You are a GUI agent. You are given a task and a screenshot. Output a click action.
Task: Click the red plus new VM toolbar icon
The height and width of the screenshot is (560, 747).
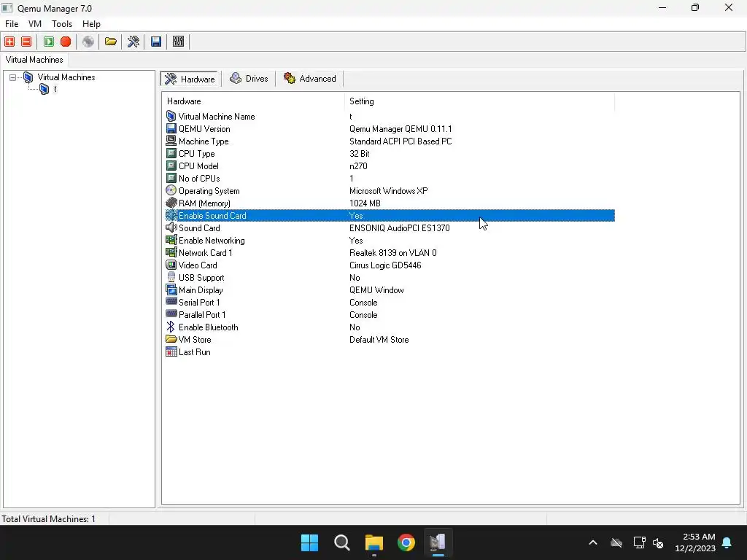pos(9,42)
